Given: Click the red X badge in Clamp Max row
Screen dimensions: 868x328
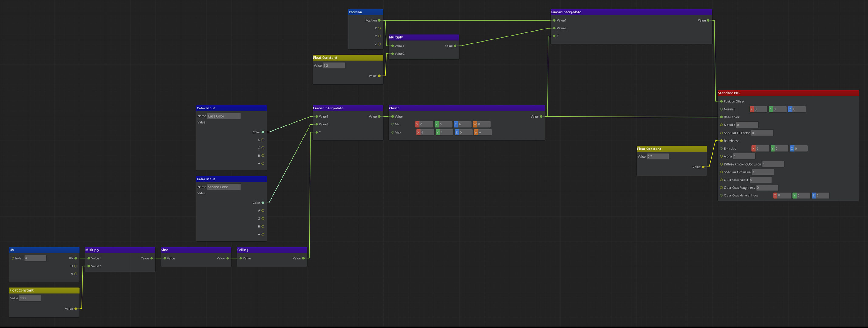Looking at the screenshot, I should pyautogui.click(x=419, y=132).
